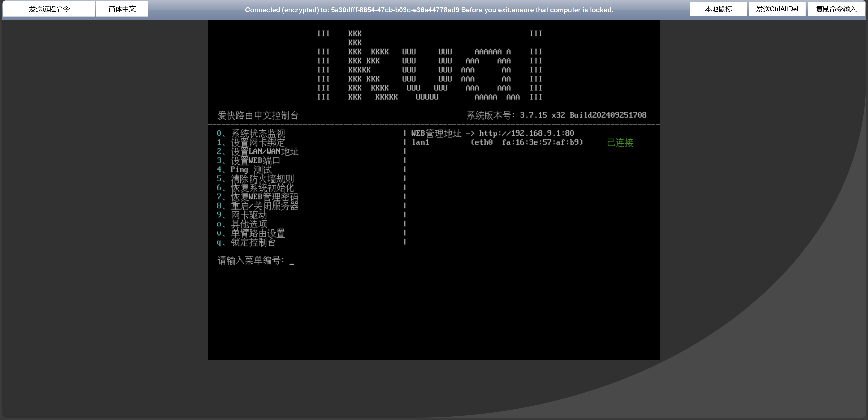Click the 发送远程命令 button
This screenshot has height=420, width=868.
(x=49, y=9)
